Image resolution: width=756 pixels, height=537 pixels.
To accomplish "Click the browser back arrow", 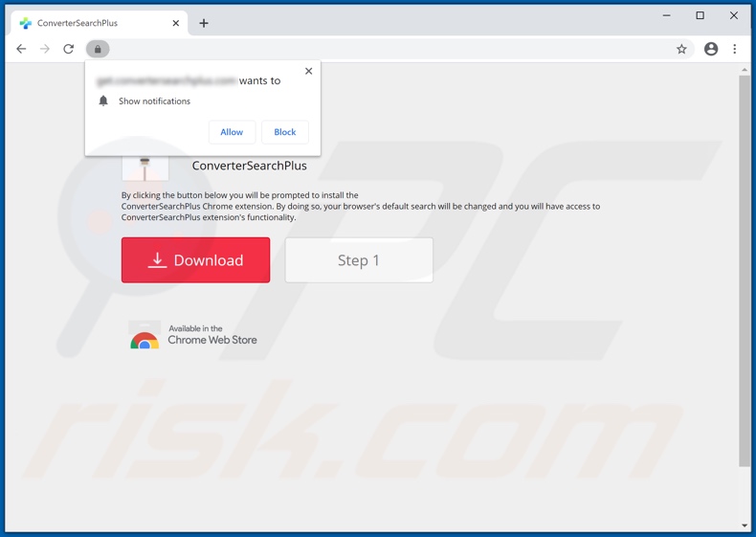I will 21,49.
